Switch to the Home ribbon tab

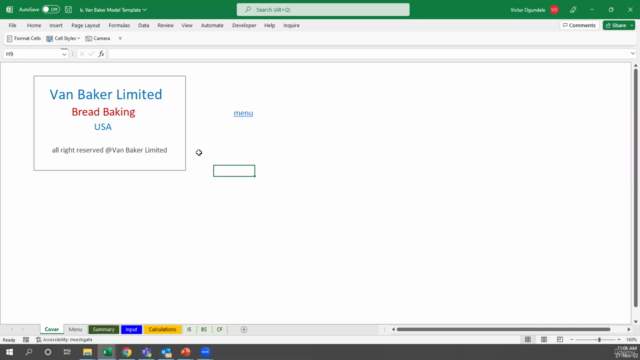(34, 25)
